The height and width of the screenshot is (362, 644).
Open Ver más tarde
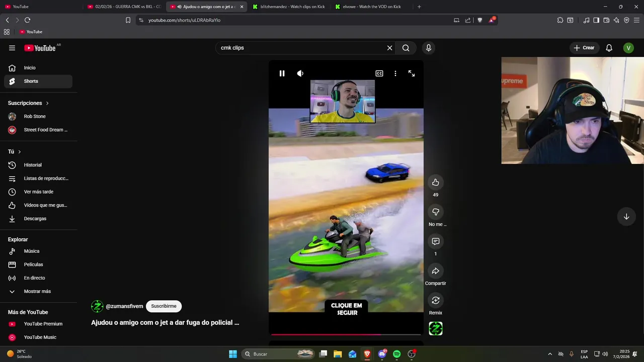(x=38, y=192)
